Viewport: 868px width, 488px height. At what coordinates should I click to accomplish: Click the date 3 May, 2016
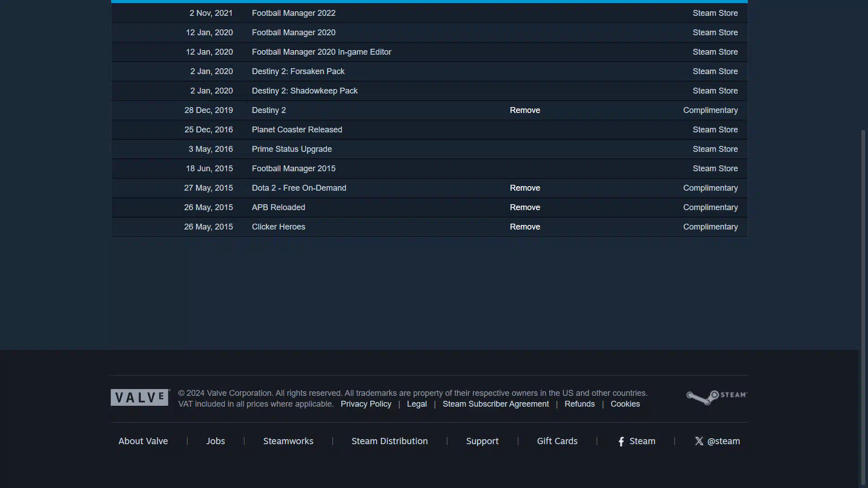(x=211, y=149)
